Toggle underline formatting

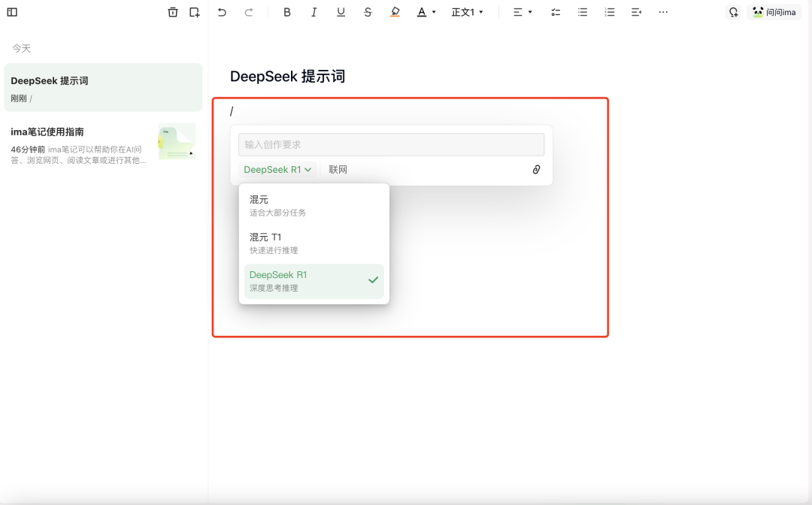[341, 12]
